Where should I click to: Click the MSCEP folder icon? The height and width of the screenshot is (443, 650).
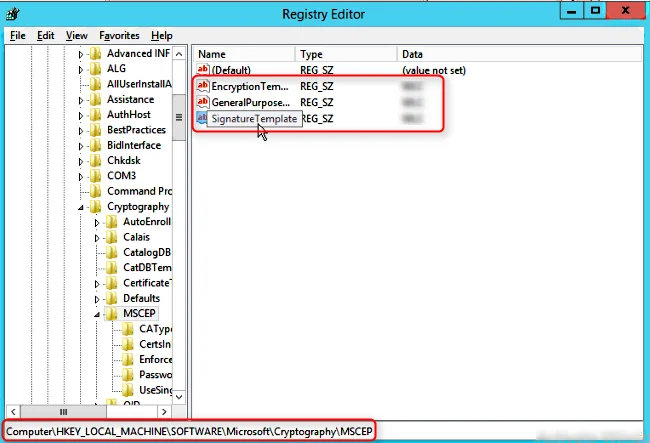pyautogui.click(x=112, y=314)
